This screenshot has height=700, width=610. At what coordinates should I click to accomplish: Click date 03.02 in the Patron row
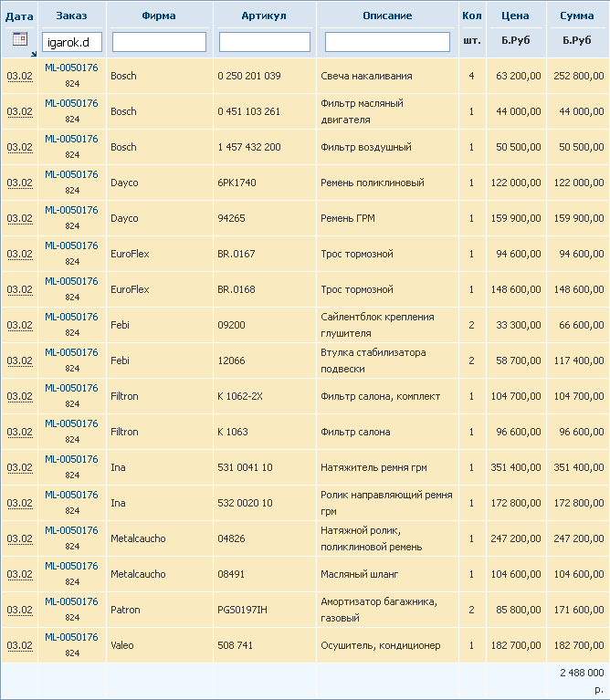pyautogui.click(x=20, y=610)
